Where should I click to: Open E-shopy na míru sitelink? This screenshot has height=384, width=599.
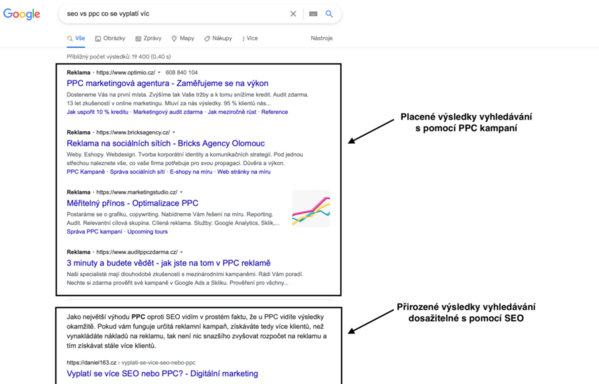click(x=191, y=172)
